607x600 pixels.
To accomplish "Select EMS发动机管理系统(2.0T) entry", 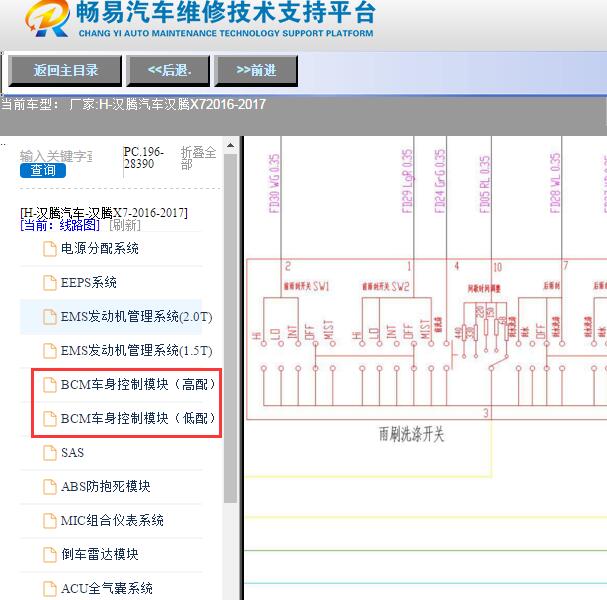I will (x=136, y=317).
